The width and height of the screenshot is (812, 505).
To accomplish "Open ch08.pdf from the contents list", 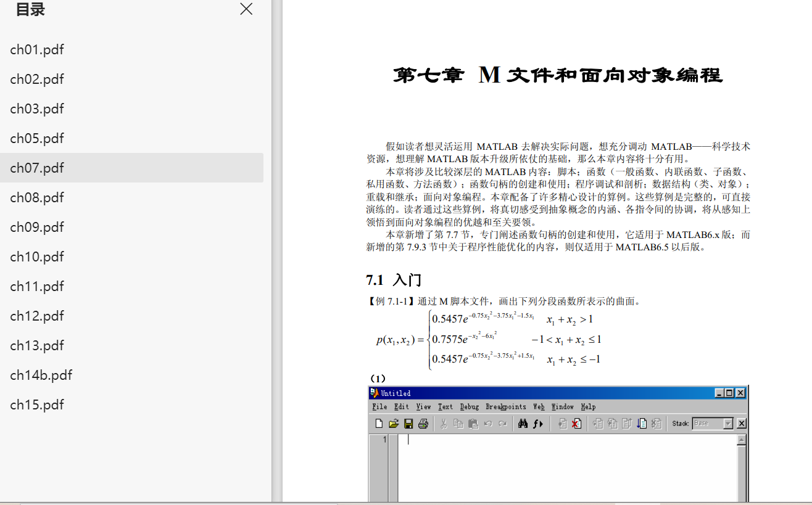I will tap(131, 197).
